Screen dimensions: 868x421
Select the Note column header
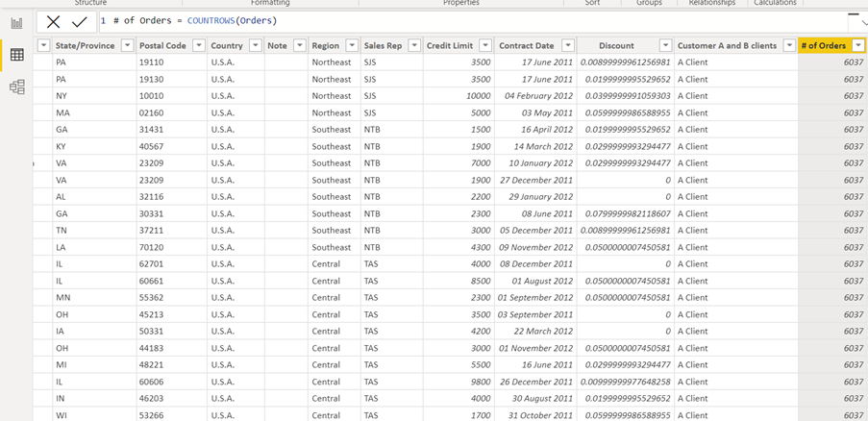(277, 45)
